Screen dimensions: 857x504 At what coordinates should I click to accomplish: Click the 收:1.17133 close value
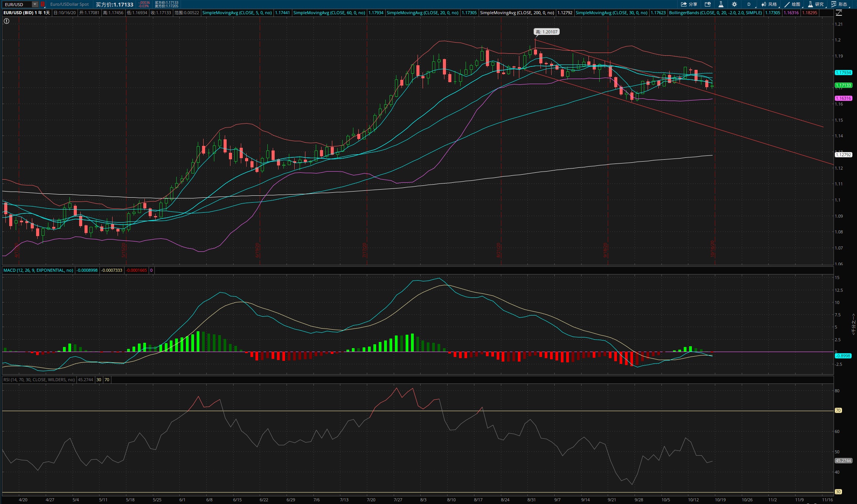[161, 13]
